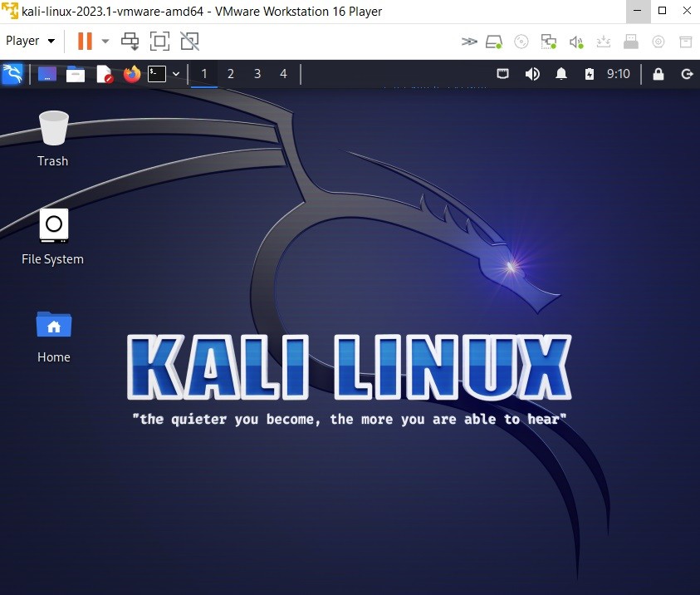Image resolution: width=700 pixels, height=595 pixels.
Task: Open the notifications bell in the panel
Action: (x=561, y=73)
